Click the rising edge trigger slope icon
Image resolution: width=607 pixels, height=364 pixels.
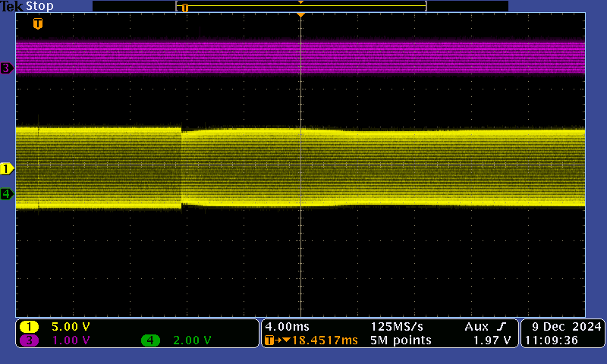tap(502, 326)
